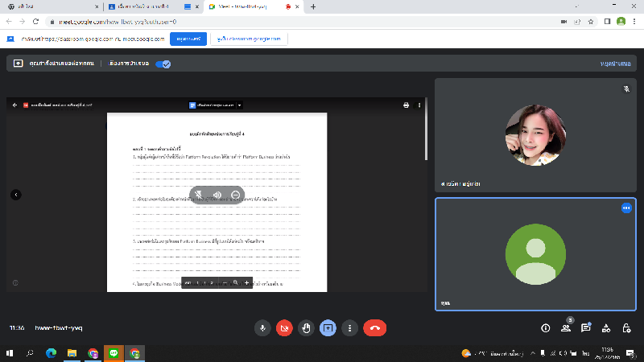Turn on the camera with the red button
Screen dimensions: 644x362
pos(284,327)
